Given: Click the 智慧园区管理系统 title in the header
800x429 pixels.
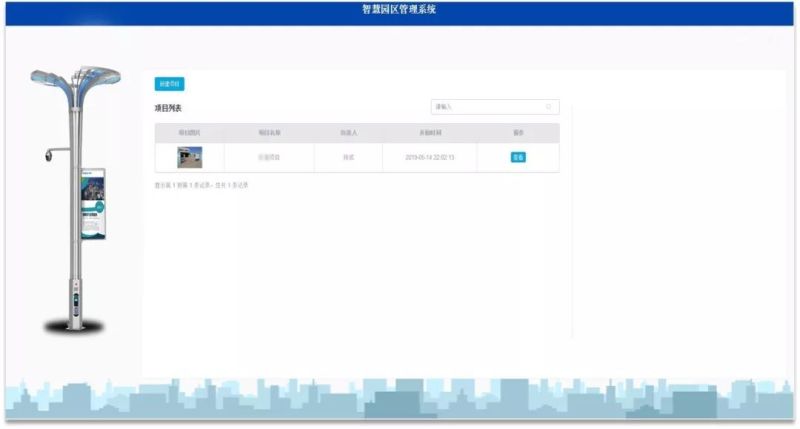Looking at the screenshot, I should click(399, 10).
